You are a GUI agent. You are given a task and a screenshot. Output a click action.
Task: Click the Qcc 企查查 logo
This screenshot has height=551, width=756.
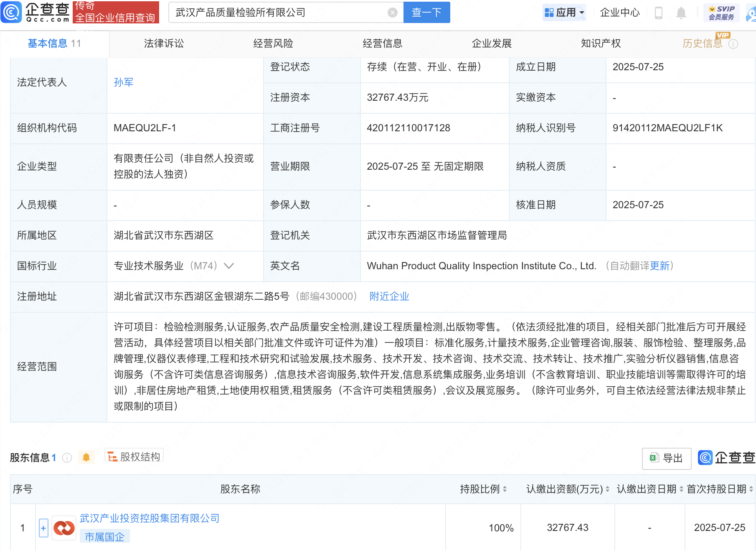(36, 12)
